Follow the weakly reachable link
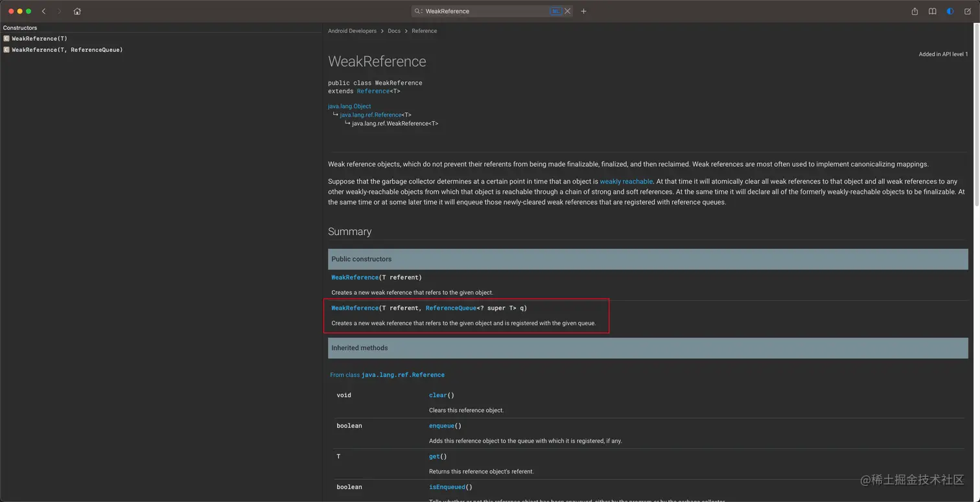 coord(626,181)
